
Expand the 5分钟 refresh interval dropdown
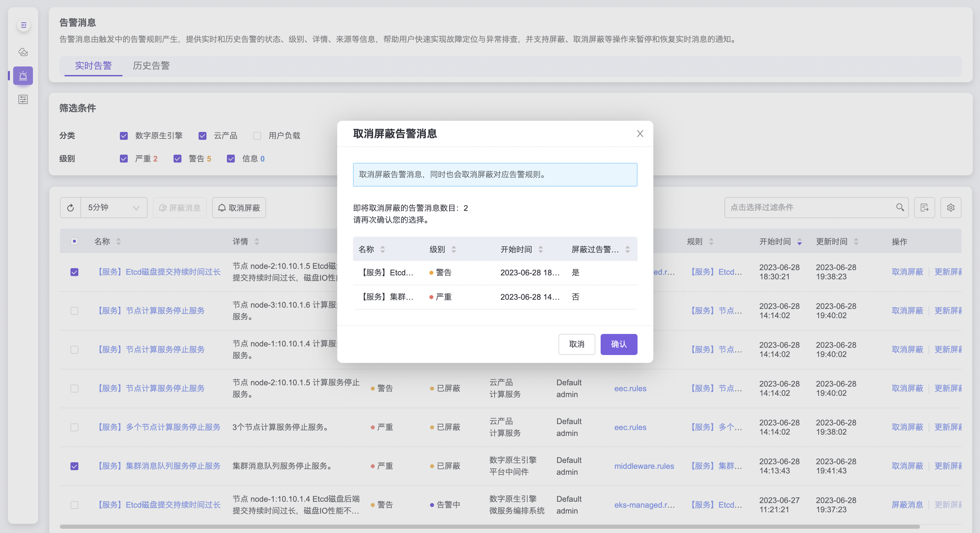pos(114,208)
